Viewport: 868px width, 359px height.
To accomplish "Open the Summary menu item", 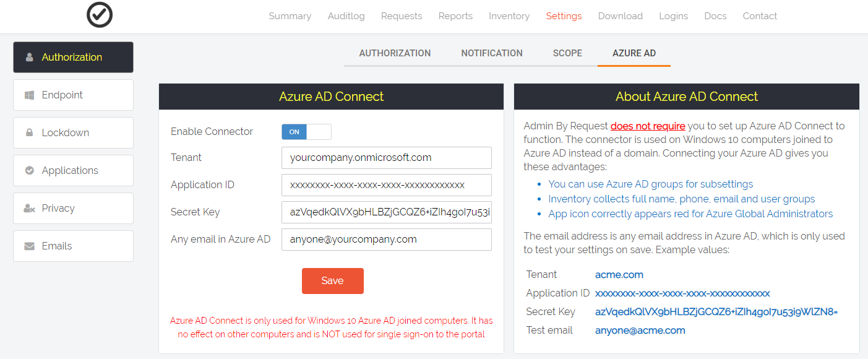I will 290,16.
